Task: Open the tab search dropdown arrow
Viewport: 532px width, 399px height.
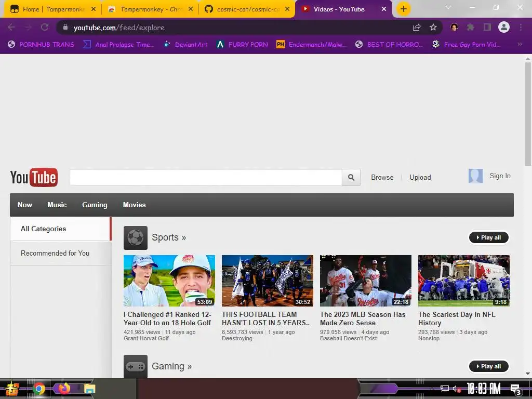Action: point(448,7)
